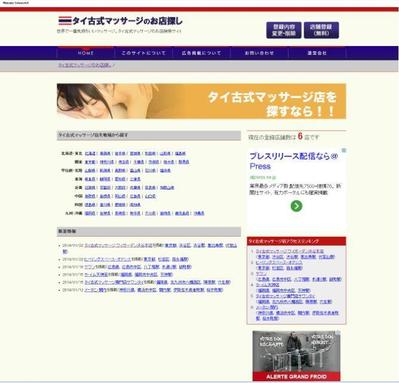Select 東京都 in 関東 row
Screen dimensions: 399x383
(x=90, y=162)
